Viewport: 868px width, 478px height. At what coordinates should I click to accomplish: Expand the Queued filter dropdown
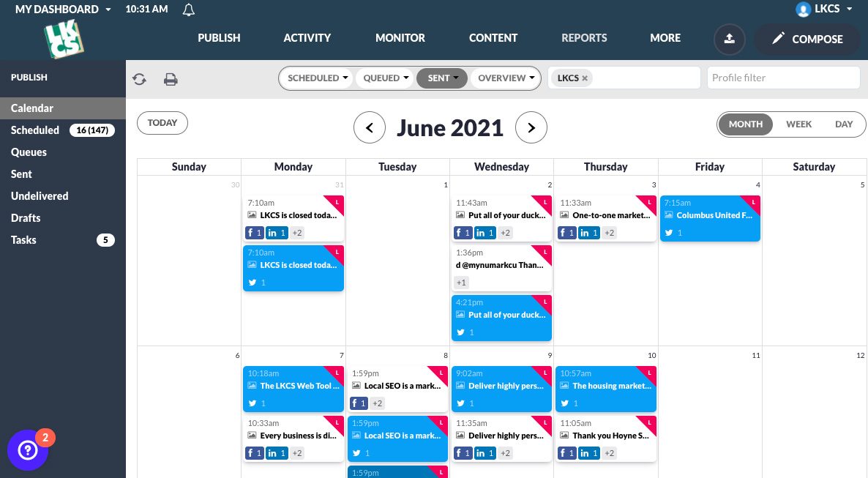pyautogui.click(x=386, y=78)
